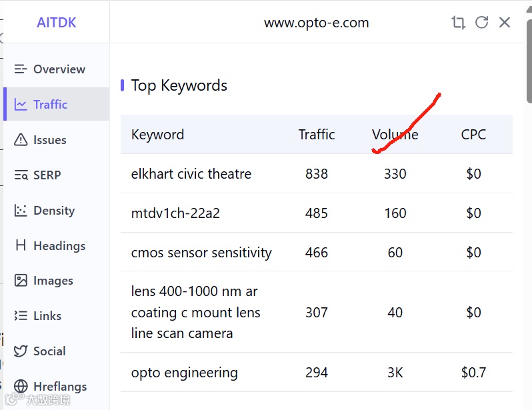
Task: Click traffic value 294
Action: point(317,373)
